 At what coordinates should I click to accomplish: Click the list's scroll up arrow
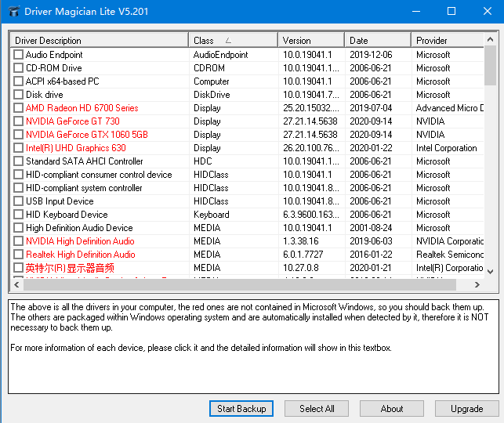pyautogui.click(x=490, y=39)
